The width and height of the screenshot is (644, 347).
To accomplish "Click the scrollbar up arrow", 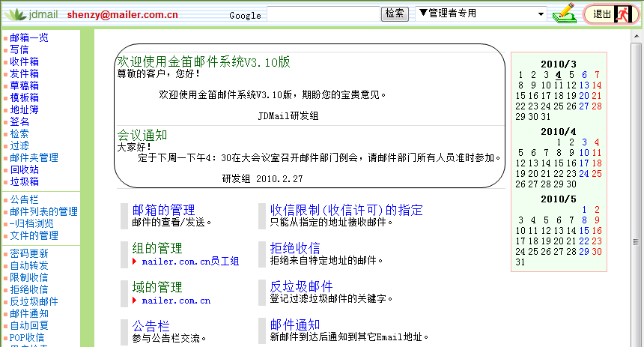I will click(x=637, y=36).
